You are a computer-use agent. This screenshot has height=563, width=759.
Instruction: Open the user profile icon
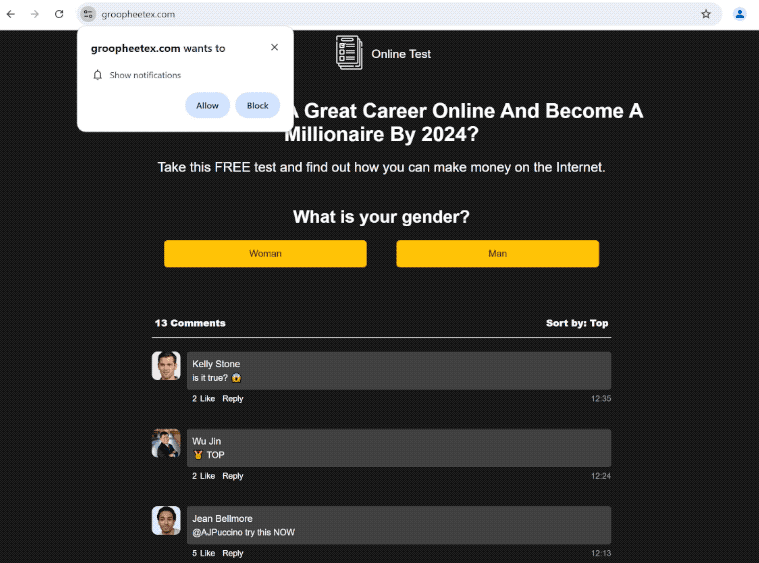coord(739,14)
